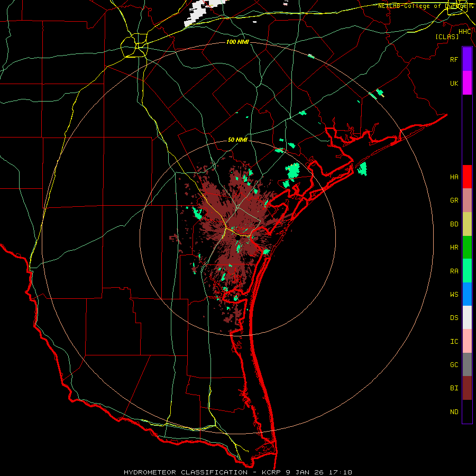
Task: Select the dusty pink GR legend swatch
Action: pos(467,200)
